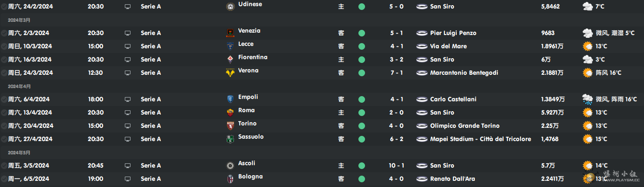
Task: Click the stadium icon beside Via del Mare
Action: click(x=422, y=46)
